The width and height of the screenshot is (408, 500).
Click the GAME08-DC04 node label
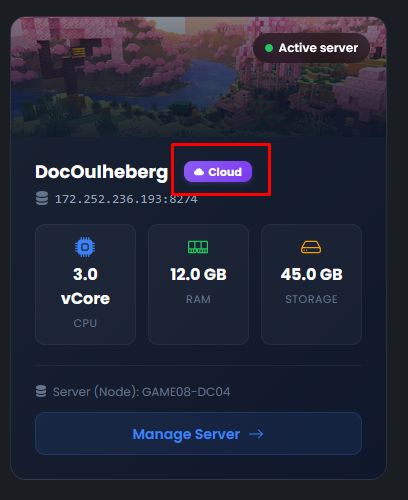(x=186, y=392)
